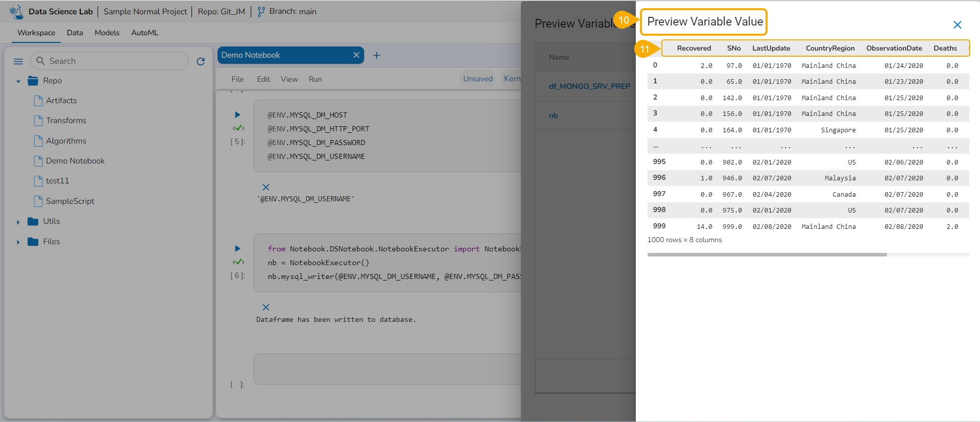Click the refresh icon beside the search box
The width and height of the screenshot is (980, 422).
pos(201,61)
